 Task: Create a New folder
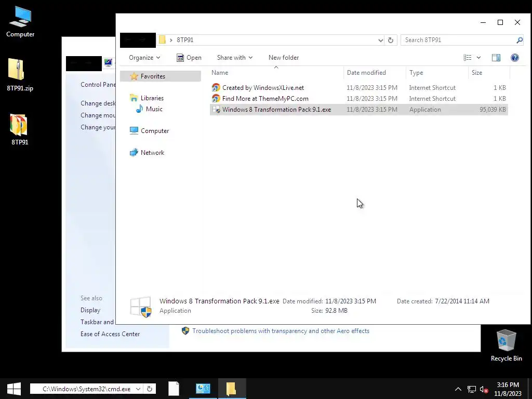tap(284, 58)
